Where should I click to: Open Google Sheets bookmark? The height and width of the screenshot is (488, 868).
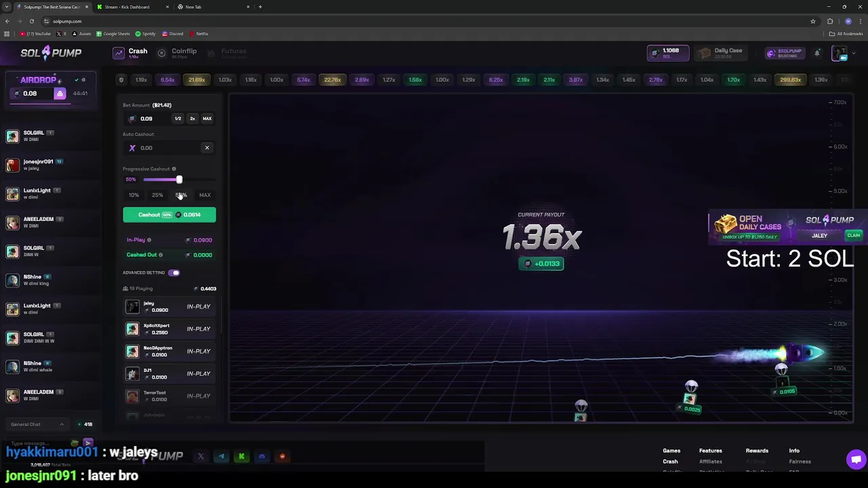pos(113,33)
